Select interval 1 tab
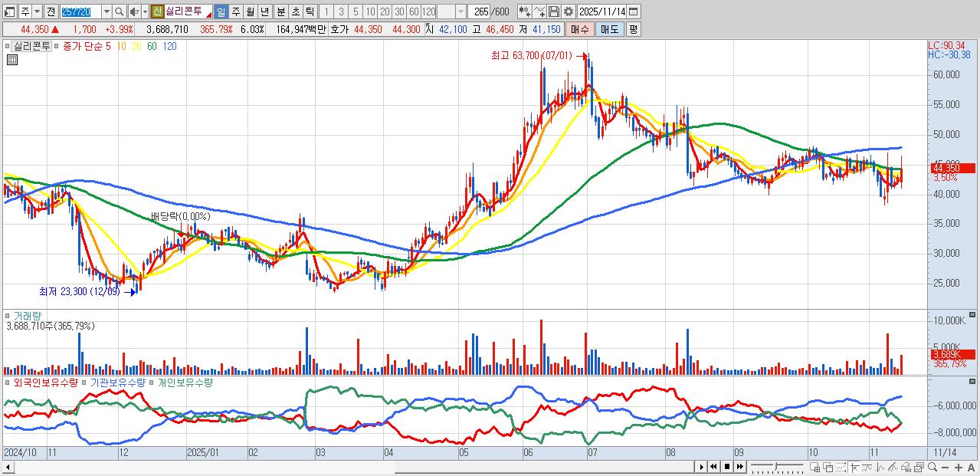Screen dimensions: 980x476 point(326,11)
